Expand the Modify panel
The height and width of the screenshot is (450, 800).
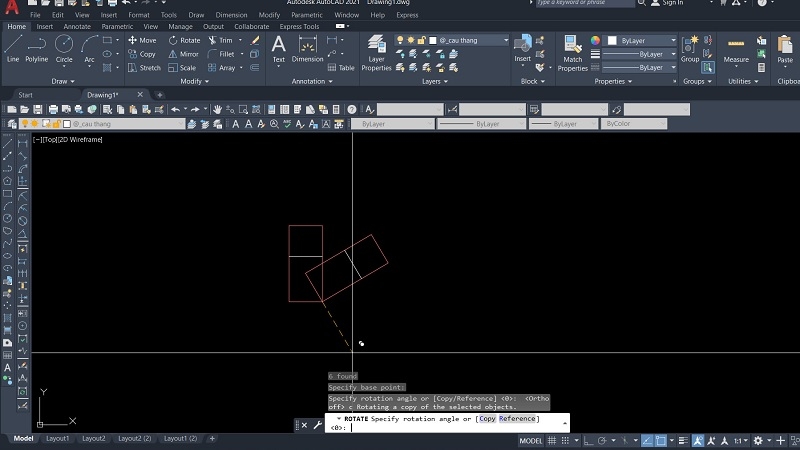pos(194,81)
